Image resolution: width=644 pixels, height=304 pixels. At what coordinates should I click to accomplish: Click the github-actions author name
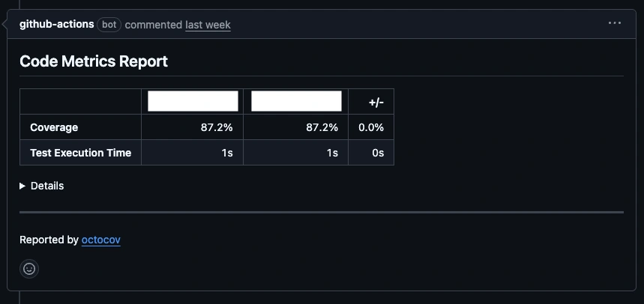point(57,24)
